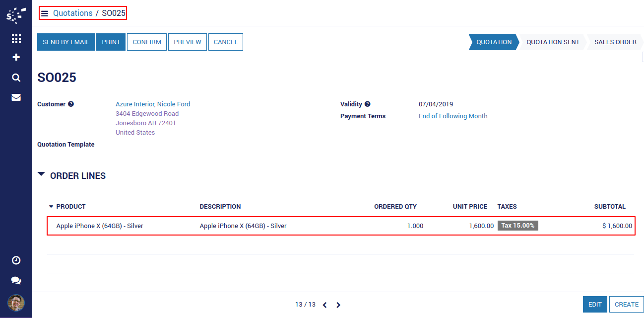Open the Quotations breadcrumb link
Screen dimensions: 644x318
pyautogui.click(x=73, y=13)
